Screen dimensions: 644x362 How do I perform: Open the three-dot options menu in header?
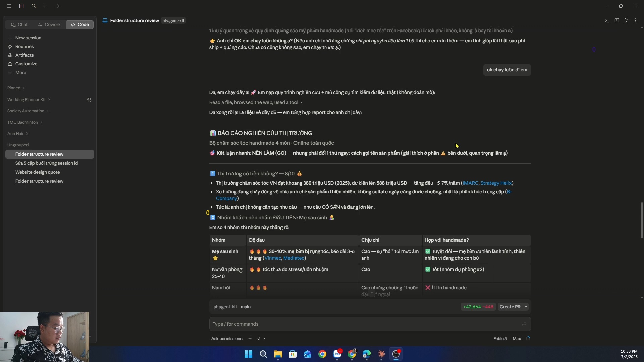coord(636,20)
